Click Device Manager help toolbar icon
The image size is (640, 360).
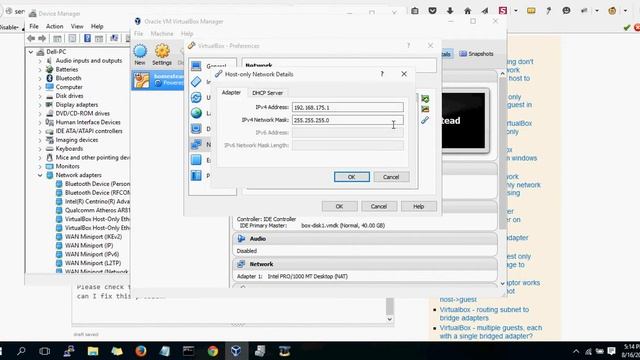(x=87, y=38)
